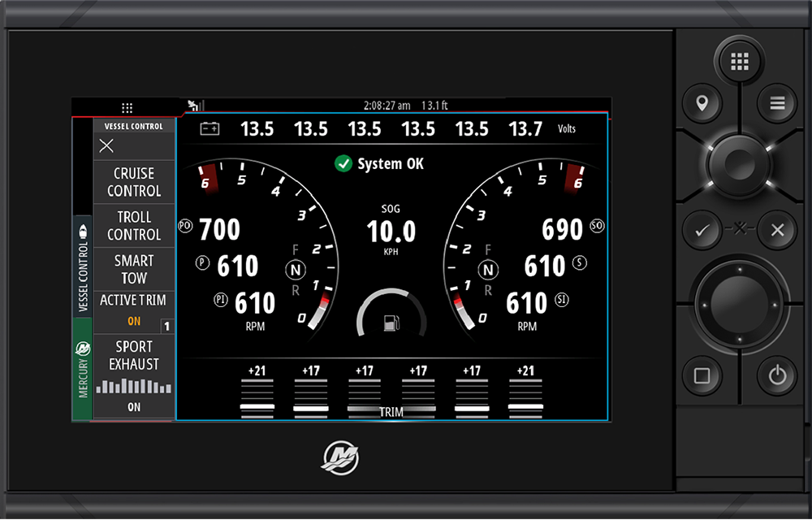The image size is (812, 520).
Task: Open the on-screen home grid icon
Action: click(127, 108)
